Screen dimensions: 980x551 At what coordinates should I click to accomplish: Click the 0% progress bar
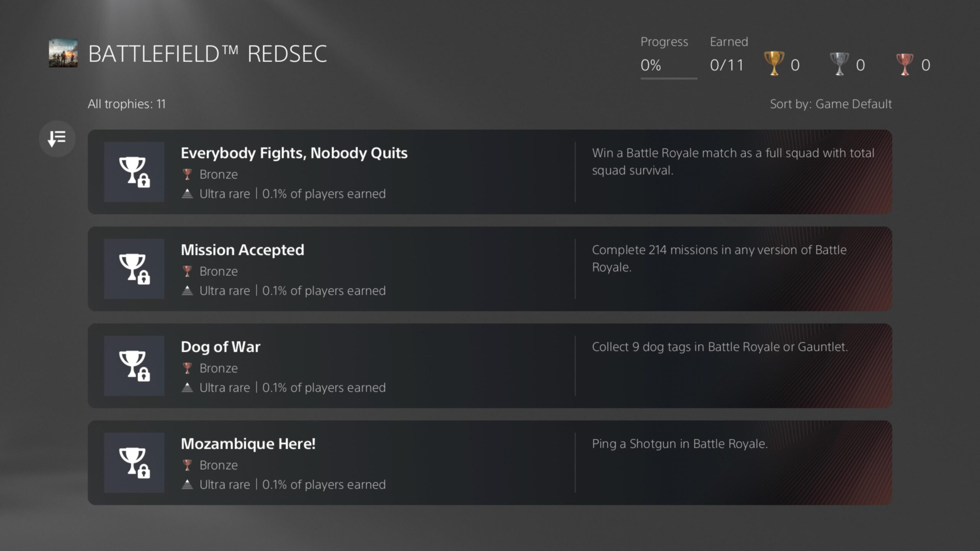668,78
